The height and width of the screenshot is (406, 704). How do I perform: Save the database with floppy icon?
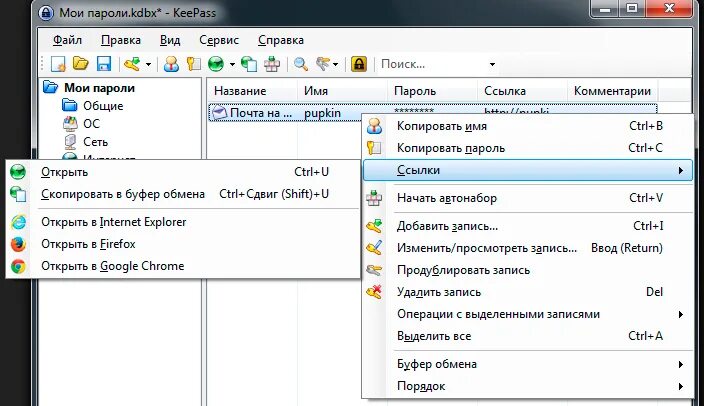click(x=104, y=64)
